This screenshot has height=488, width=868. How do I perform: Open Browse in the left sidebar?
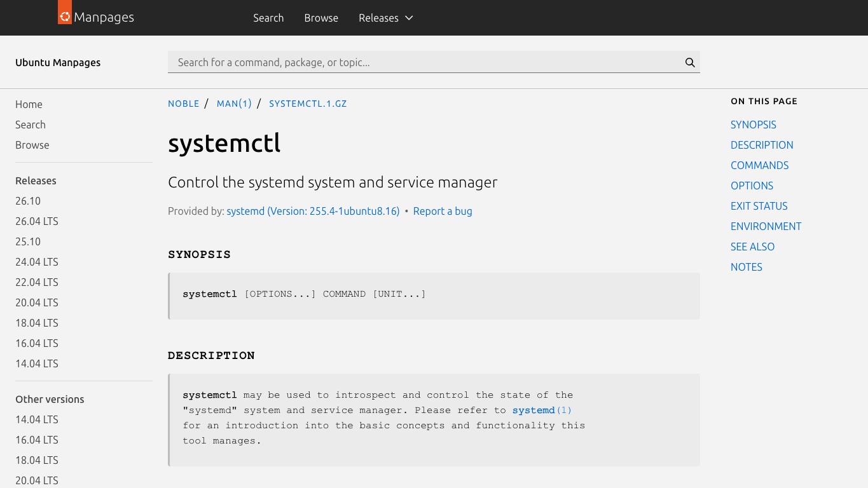(32, 145)
